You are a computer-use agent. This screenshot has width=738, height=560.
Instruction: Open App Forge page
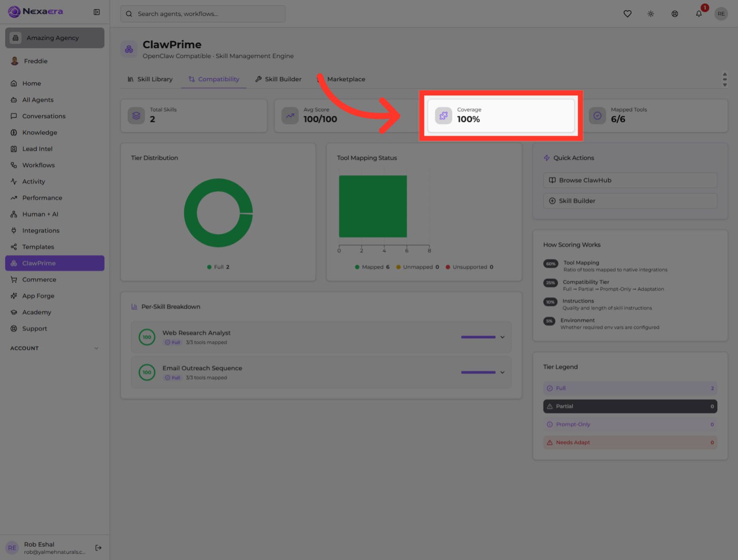(55, 296)
